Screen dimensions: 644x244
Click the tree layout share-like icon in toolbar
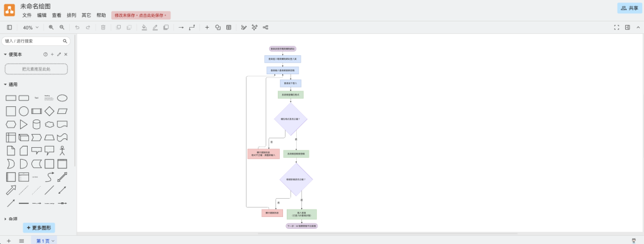pos(266,28)
